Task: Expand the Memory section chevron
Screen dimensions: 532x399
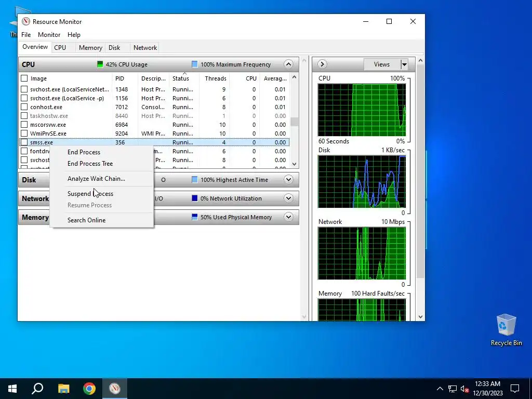Action: pyautogui.click(x=288, y=217)
